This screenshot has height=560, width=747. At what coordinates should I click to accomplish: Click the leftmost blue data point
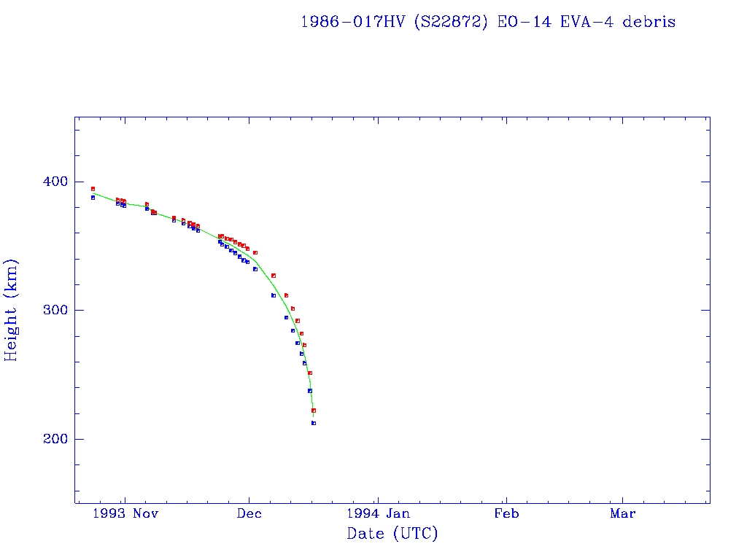coord(93,198)
